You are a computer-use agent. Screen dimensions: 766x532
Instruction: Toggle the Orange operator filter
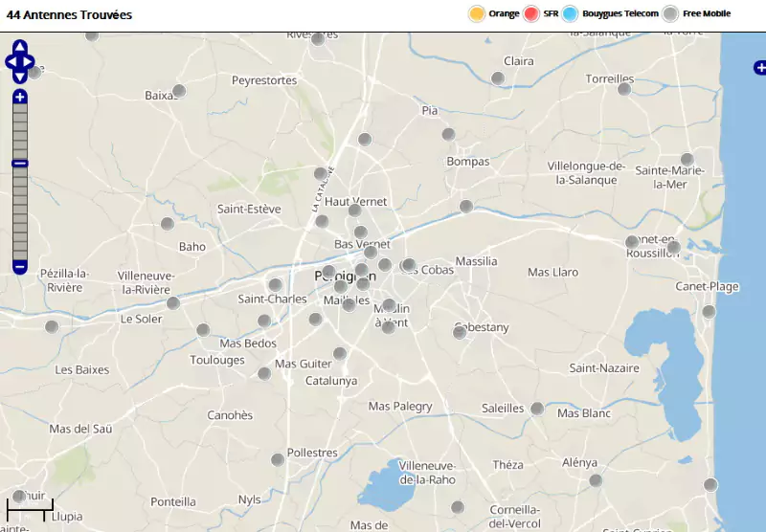tap(476, 13)
